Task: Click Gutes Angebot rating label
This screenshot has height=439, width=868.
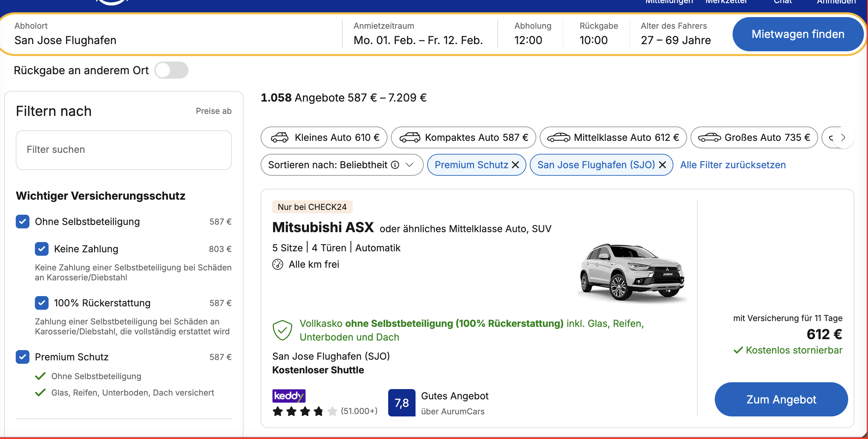Action: (x=455, y=396)
